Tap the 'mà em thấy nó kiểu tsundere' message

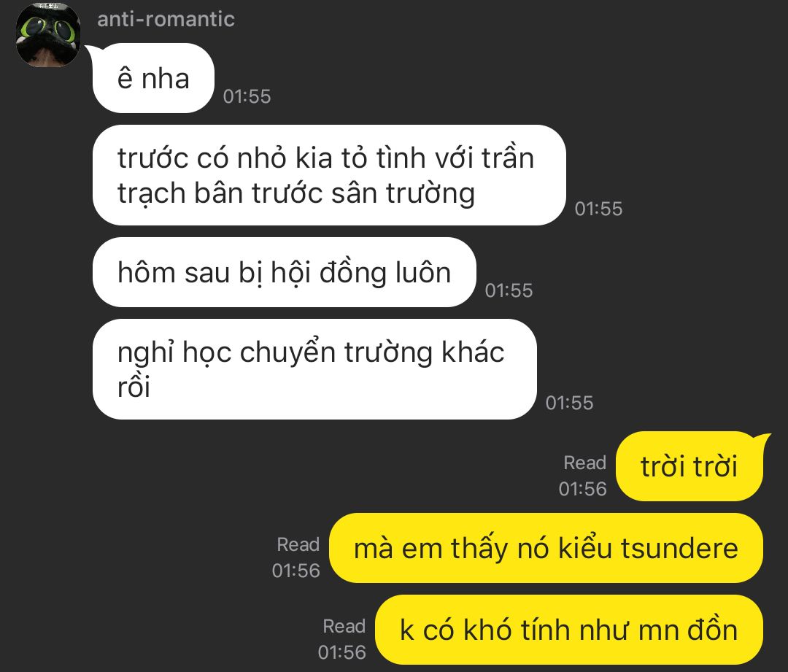[x=546, y=548]
